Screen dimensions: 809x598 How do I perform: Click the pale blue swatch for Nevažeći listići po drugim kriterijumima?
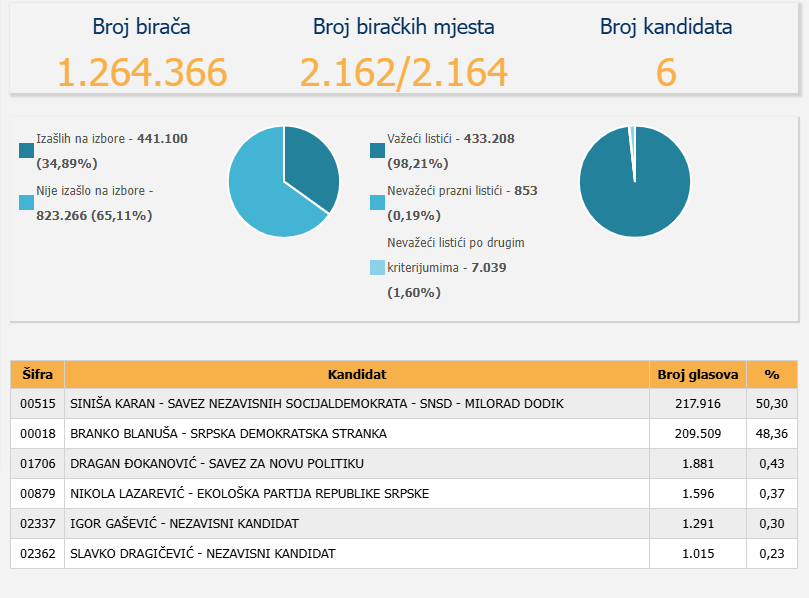[x=377, y=268]
